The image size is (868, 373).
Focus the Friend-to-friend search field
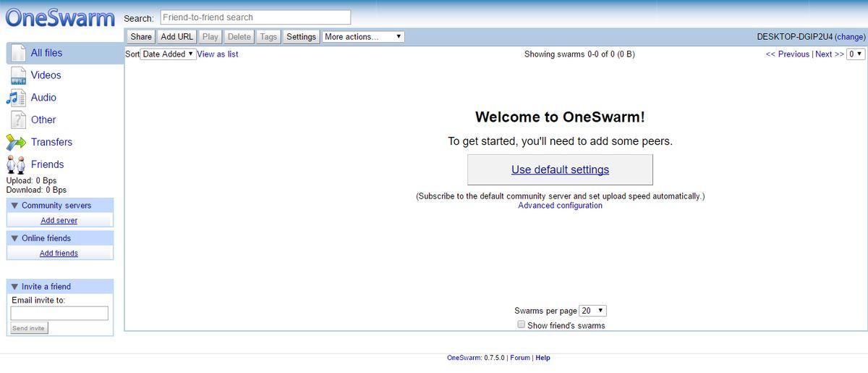pos(255,17)
